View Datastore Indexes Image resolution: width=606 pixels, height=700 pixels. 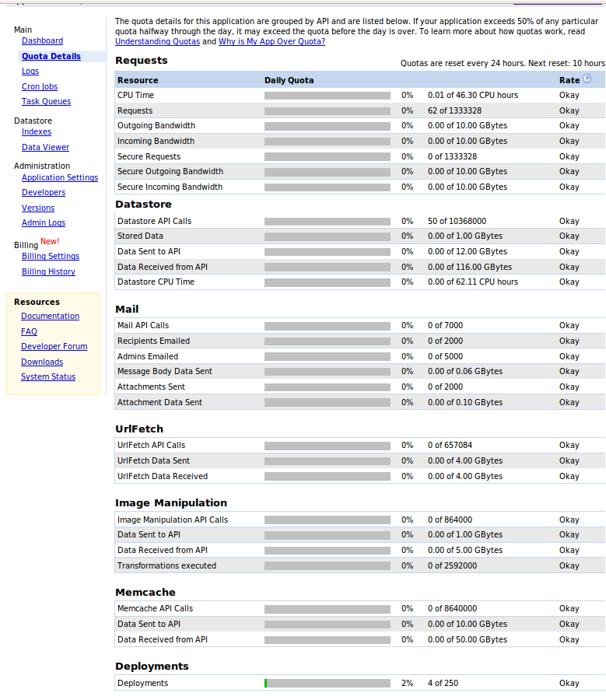tap(37, 132)
